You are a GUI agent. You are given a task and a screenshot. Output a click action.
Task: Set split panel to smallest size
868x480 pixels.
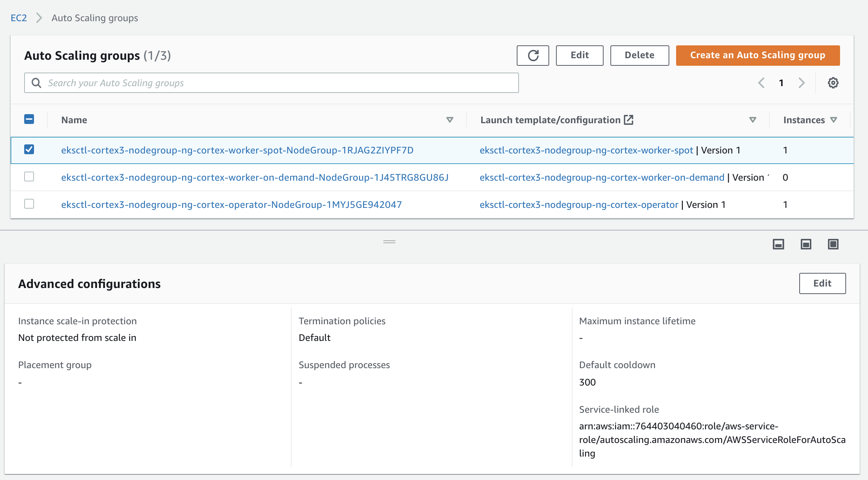[778, 244]
